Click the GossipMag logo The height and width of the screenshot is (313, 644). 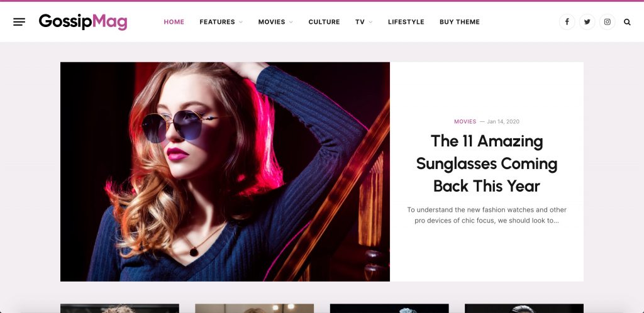click(83, 22)
